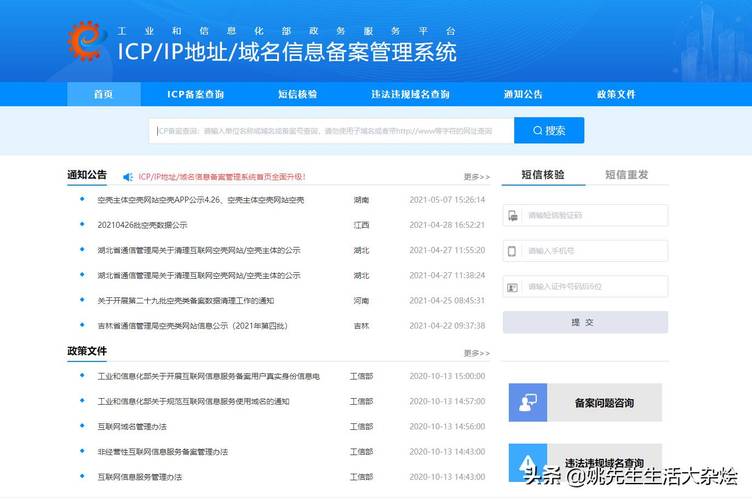This screenshot has width=752, height=500.
Task: Open policy 工业和信息化部关于开展互联网信息服务备案用户真实身份信息
Action: 209,376
